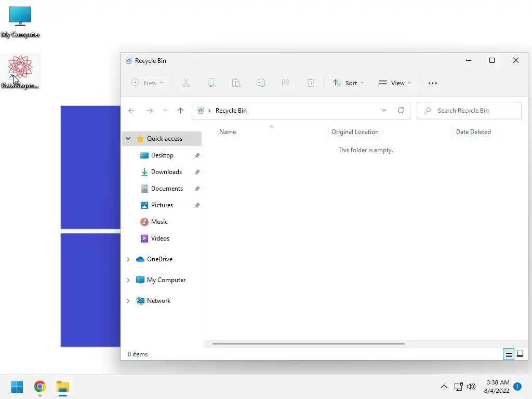Go back with the left arrow

click(131, 111)
